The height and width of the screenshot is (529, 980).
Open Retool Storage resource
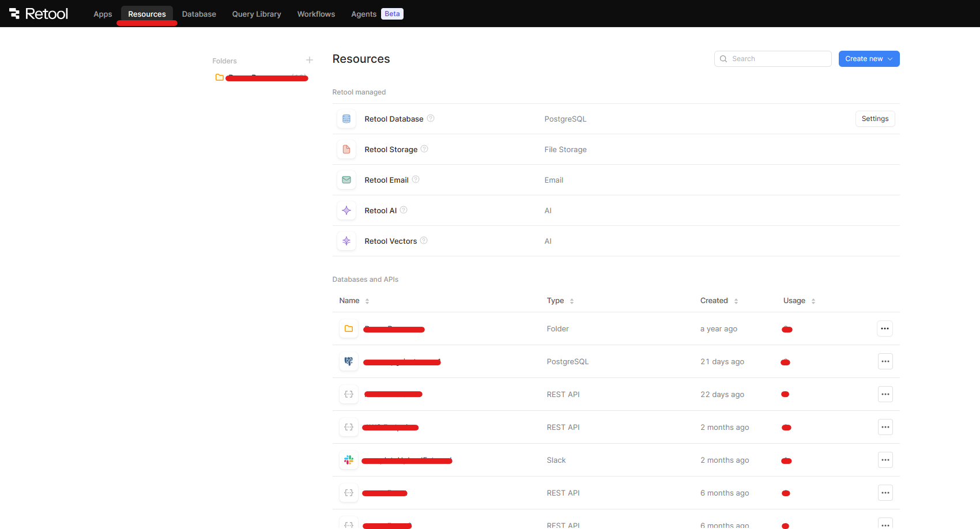[391, 149]
